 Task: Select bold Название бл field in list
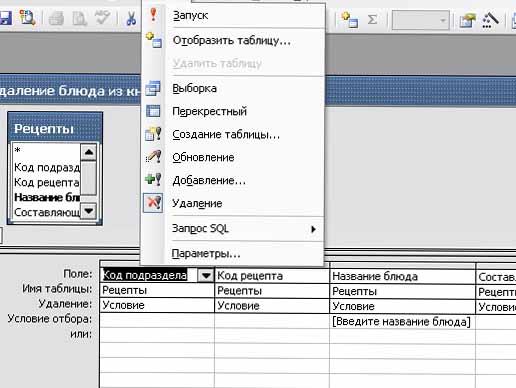[x=46, y=197]
